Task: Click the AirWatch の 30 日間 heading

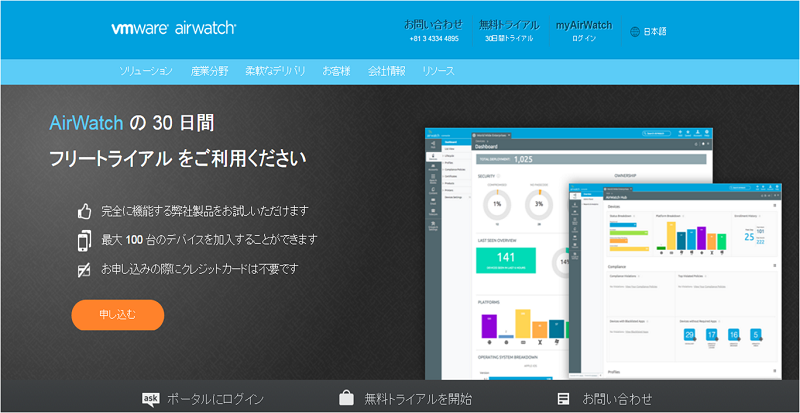Action: 132,124
